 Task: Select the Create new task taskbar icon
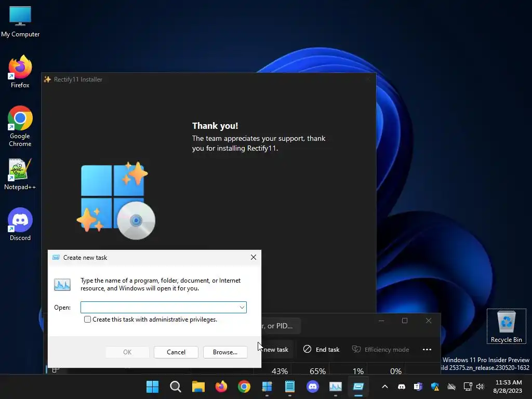[358, 387]
